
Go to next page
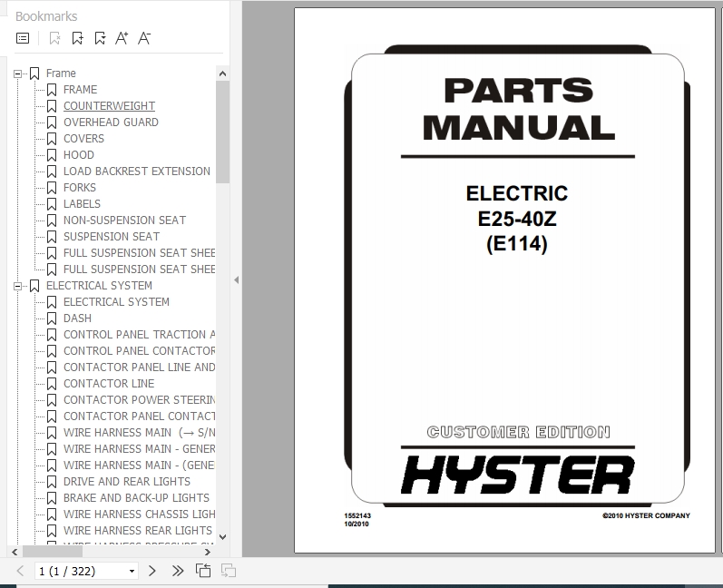152,571
